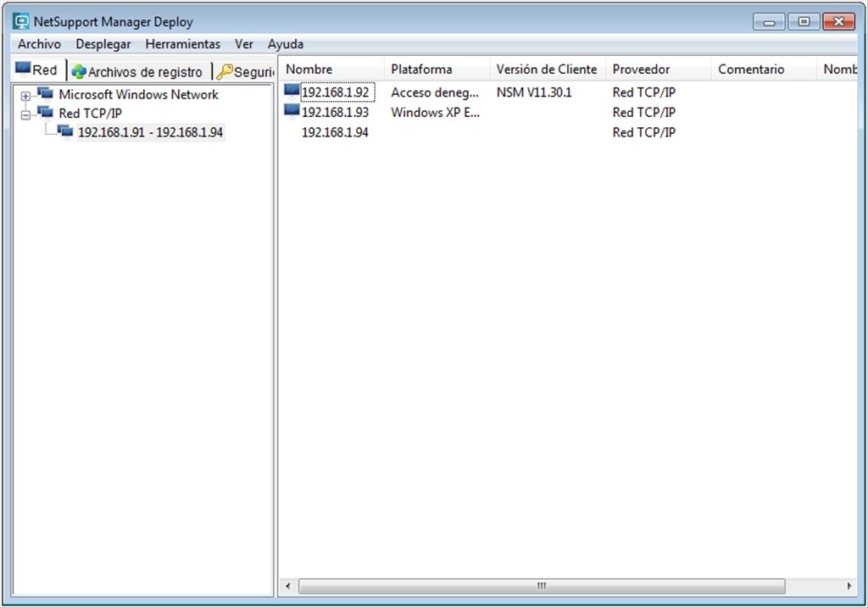Click the Red TCP/IP tree node icon
Screen dimensions: 868x608
(x=46, y=113)
